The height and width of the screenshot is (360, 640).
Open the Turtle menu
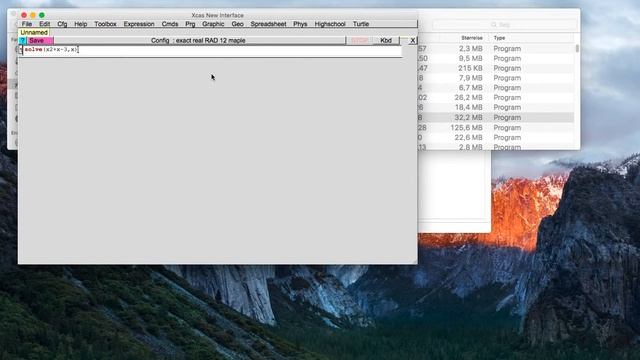click(361, 24)
